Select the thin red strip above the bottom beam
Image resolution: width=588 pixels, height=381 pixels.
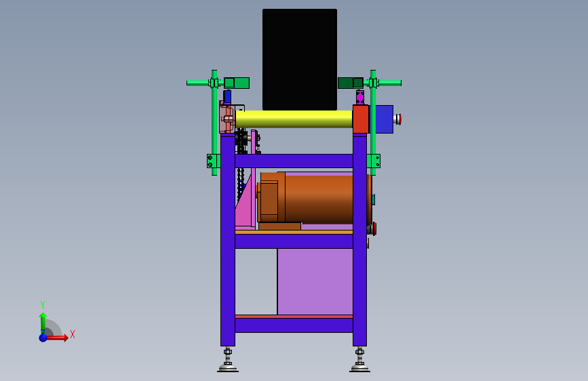click(x=294, y=317)
